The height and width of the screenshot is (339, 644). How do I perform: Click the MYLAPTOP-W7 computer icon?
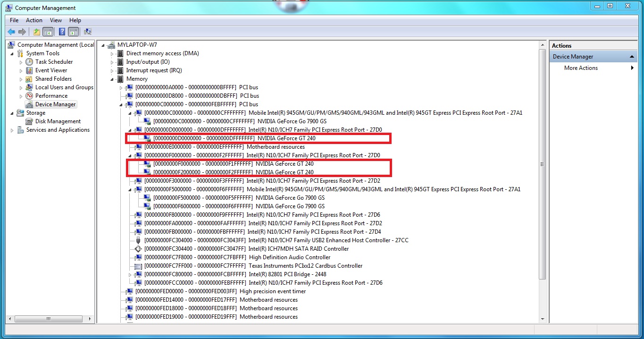[111, 45]
